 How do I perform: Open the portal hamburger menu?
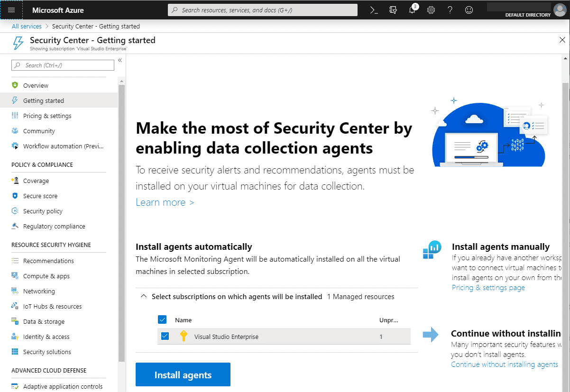(10, 9)
